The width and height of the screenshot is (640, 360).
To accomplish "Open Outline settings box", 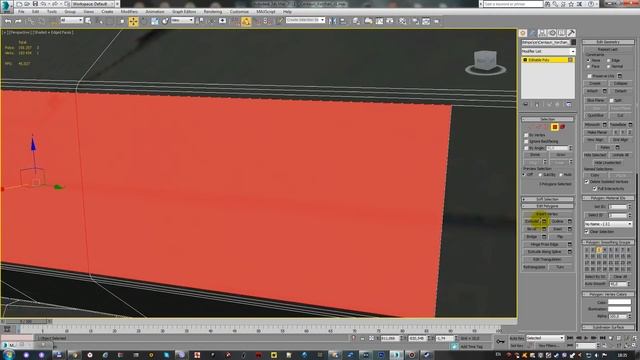I will [x=570, y=221].
